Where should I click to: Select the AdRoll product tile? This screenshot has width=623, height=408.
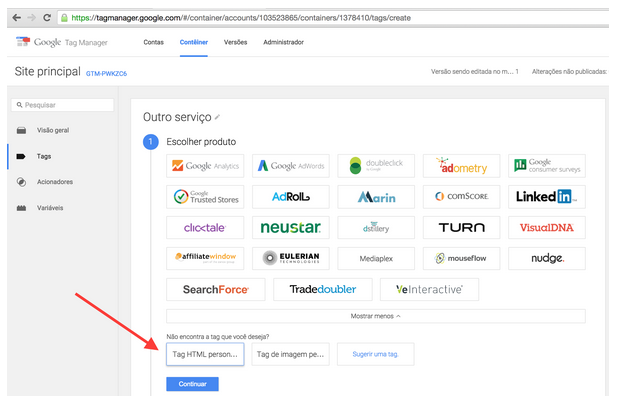(x=291, y=197)
